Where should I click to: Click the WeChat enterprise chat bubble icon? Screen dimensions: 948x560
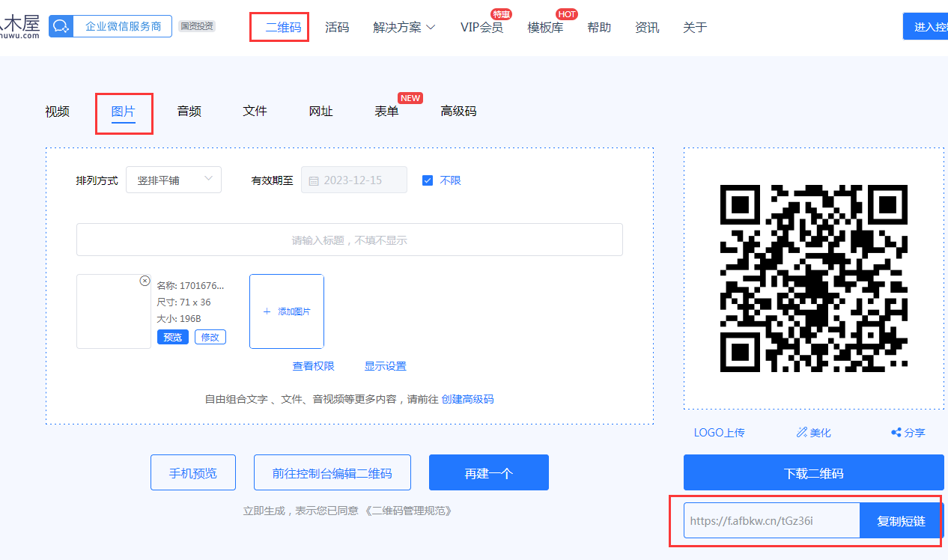pos(60,26)
